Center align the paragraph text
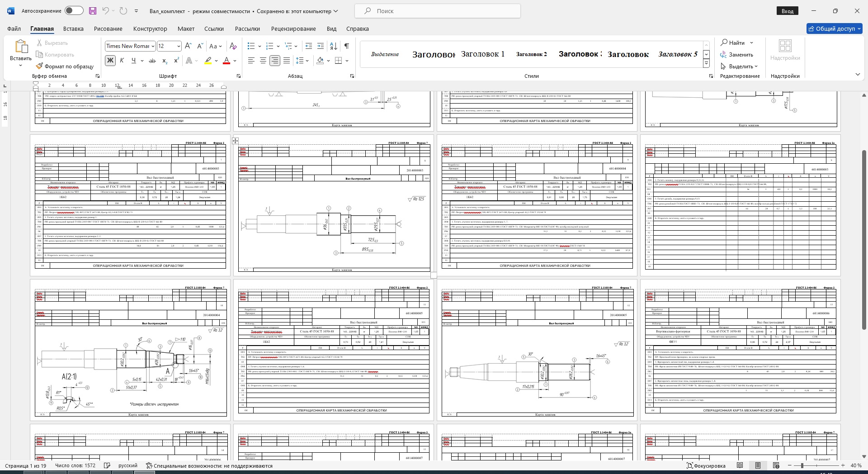868x474 pixels. [x=263, y=61]
